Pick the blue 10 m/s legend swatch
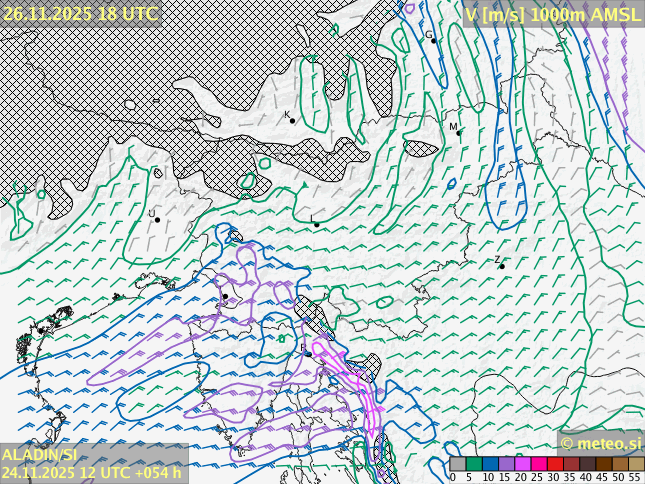The image size is (645, 484). point(490,464)
